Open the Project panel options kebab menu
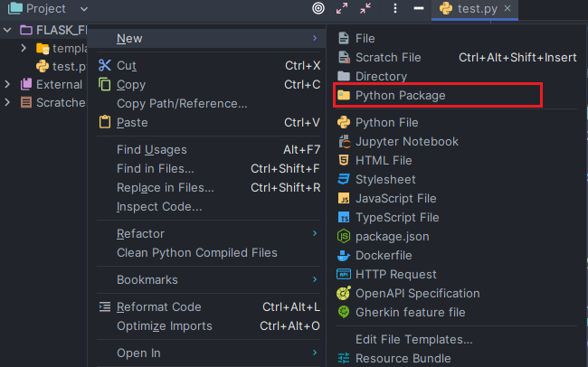Viewport: 588px width, 367px height. [x=395, y=9]
